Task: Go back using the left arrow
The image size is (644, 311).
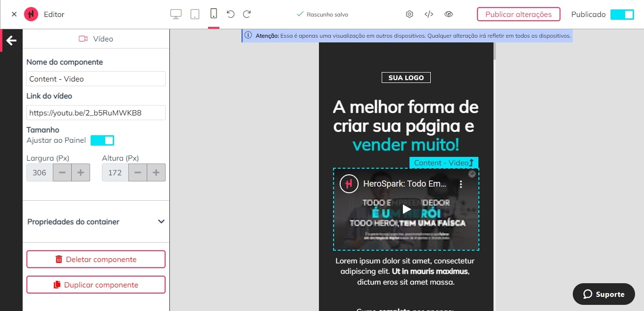Action: [11, 41]
